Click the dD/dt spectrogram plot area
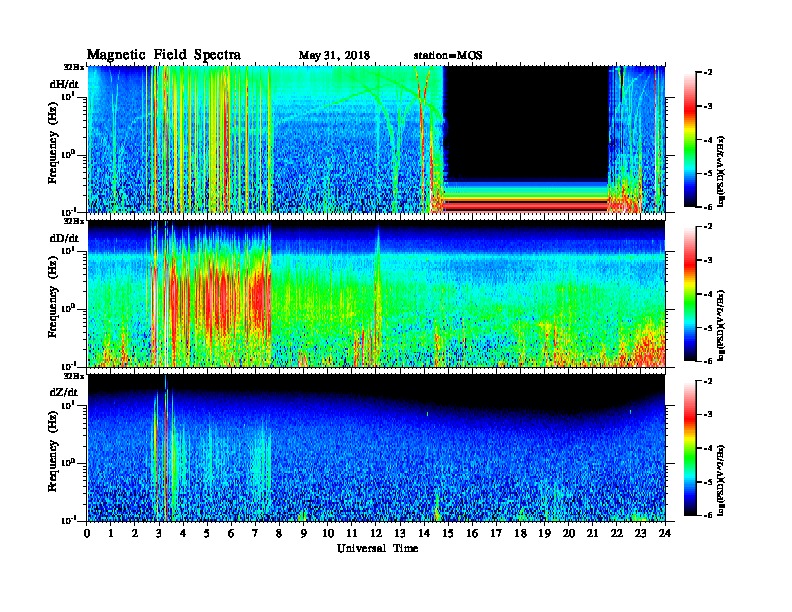 coord(376,294)
